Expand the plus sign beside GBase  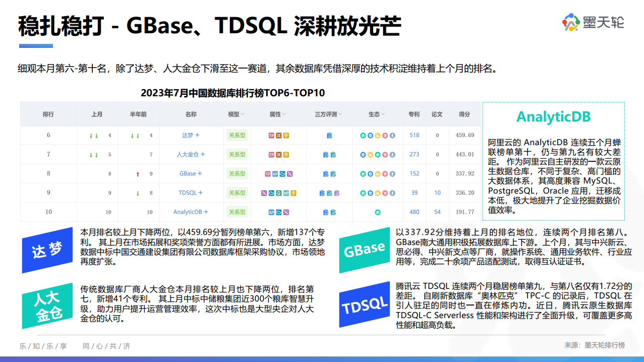tap(200, 173)
